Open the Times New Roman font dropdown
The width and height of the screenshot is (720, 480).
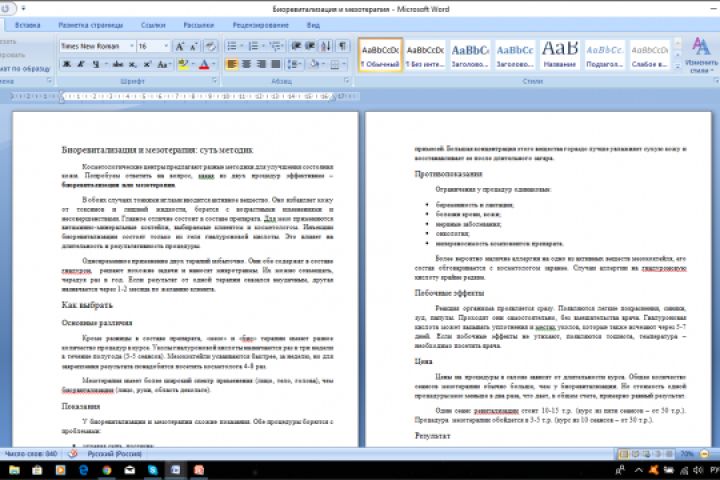131,46
